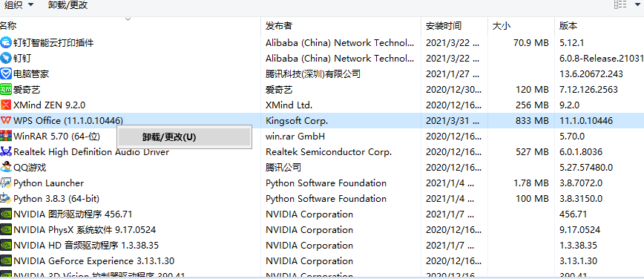Click the NVIDIA PhysX icon
The height and width of the screenshot is (279, 644).
pos(6,230)
